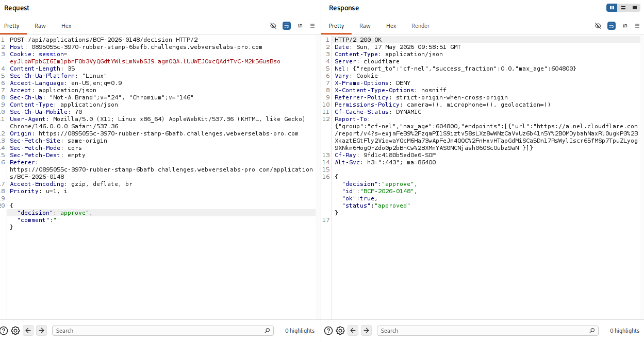The width and height of the screenshot is (644, 342).
Task: Click the Host header line
Action: [x=136, y=47]
